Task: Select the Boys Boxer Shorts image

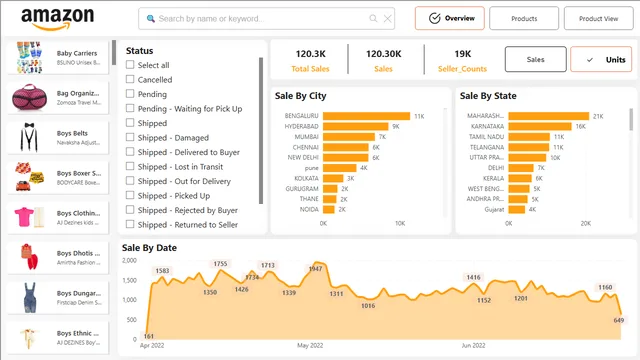Action: point(29,177)
